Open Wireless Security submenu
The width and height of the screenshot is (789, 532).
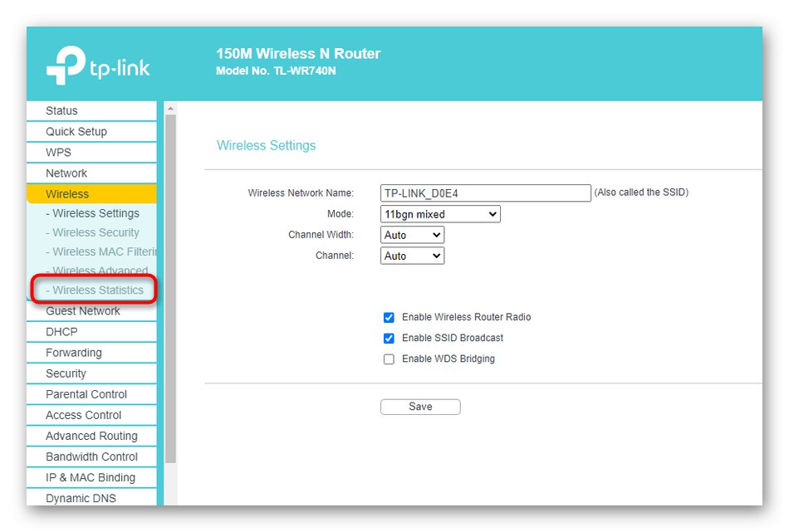click(x=92, y=233)
